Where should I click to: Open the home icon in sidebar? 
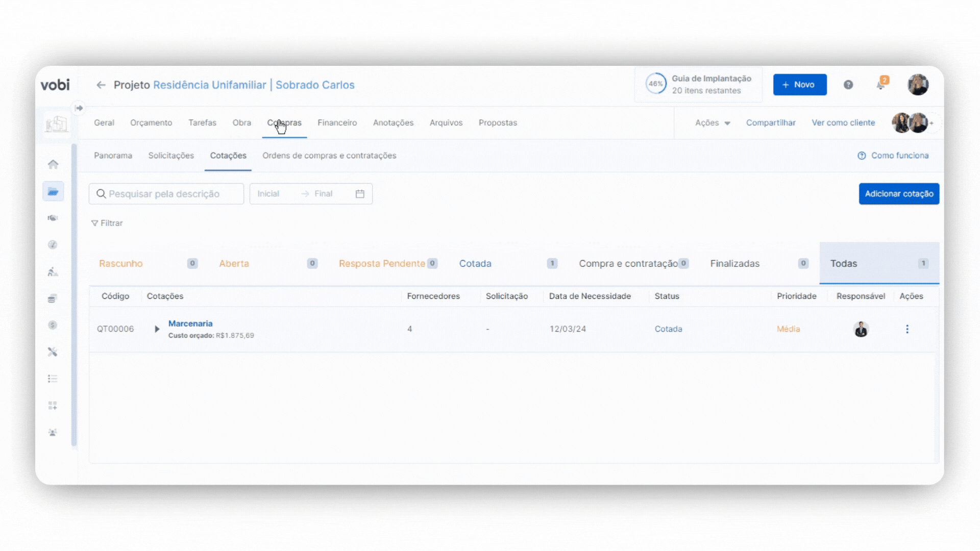click(x=53, y=164)
